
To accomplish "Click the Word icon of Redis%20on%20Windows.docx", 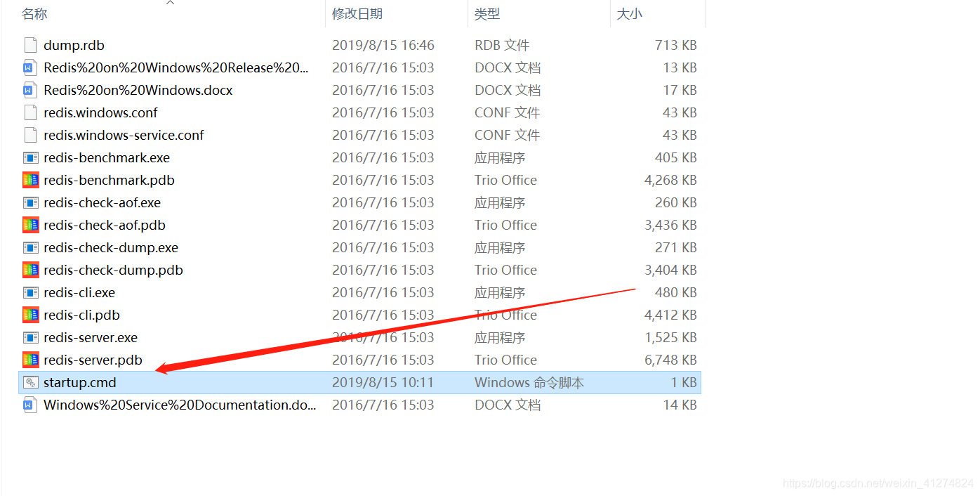I will [30, 91].
